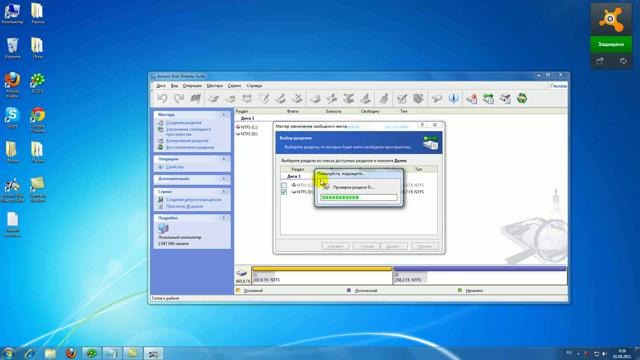640x360 pixels.
Task: Select the blue D: partition in disk map
Action: click(480, 276)
